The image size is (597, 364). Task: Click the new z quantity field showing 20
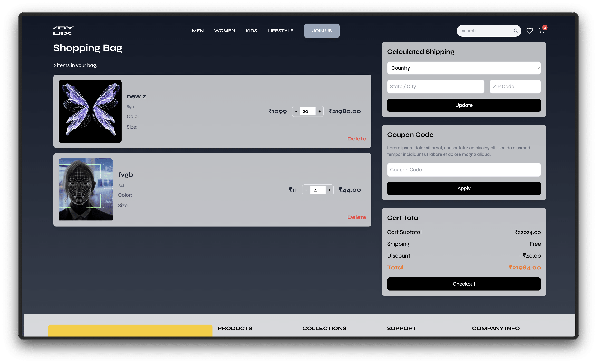(x=308, y=111)
